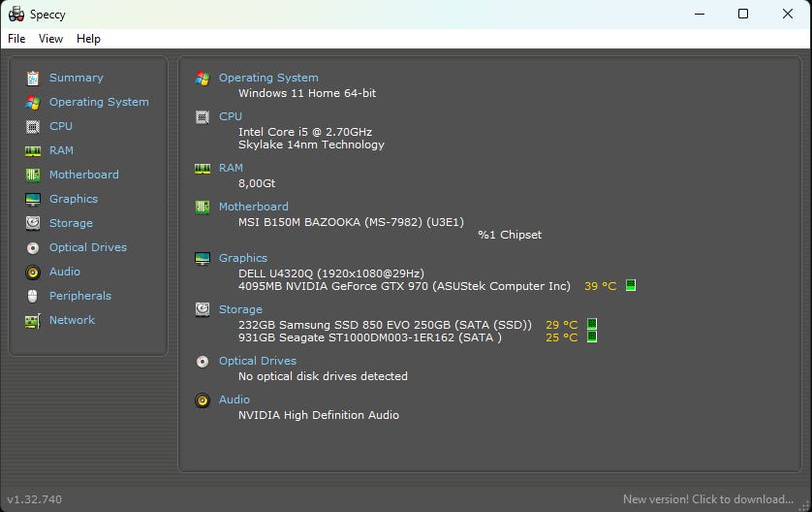Click the Speccy app icon in title bar

pyautogui.click(x=16, y=14)
